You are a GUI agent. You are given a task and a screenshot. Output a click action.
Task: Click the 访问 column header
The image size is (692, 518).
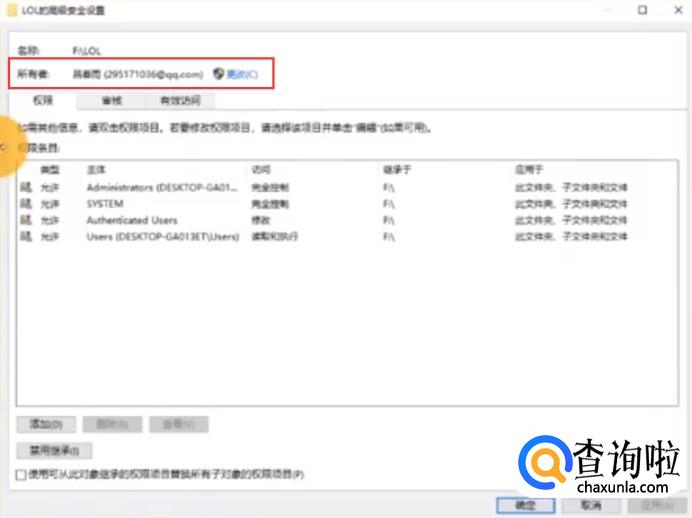click(x=261, y=170)
